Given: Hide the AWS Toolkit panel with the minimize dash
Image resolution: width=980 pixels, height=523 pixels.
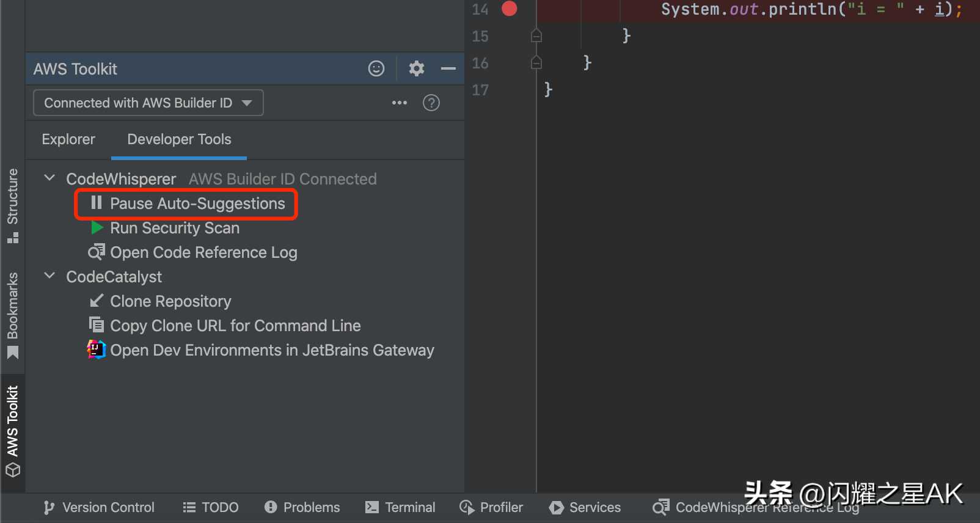Looking at the screenshot, I should pos(448,68).
